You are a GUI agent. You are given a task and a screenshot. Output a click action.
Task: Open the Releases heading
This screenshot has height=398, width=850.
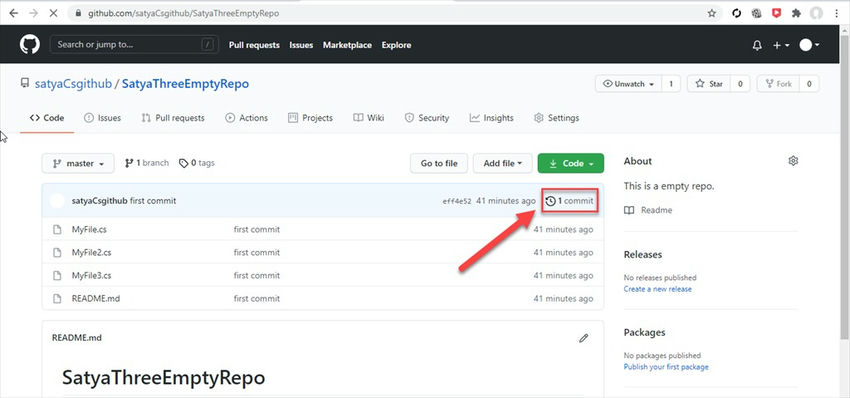point(643,254)
